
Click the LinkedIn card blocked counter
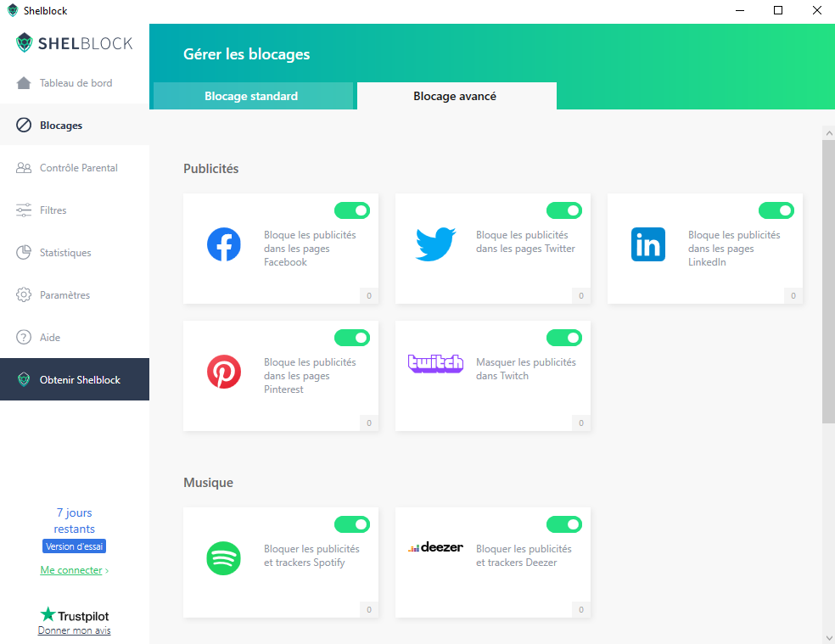793,295
